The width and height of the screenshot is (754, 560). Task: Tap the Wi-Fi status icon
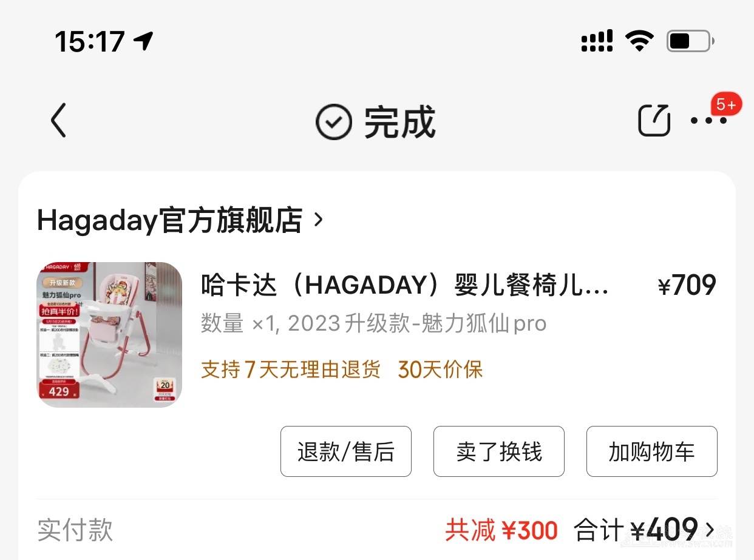pos(639,41)
